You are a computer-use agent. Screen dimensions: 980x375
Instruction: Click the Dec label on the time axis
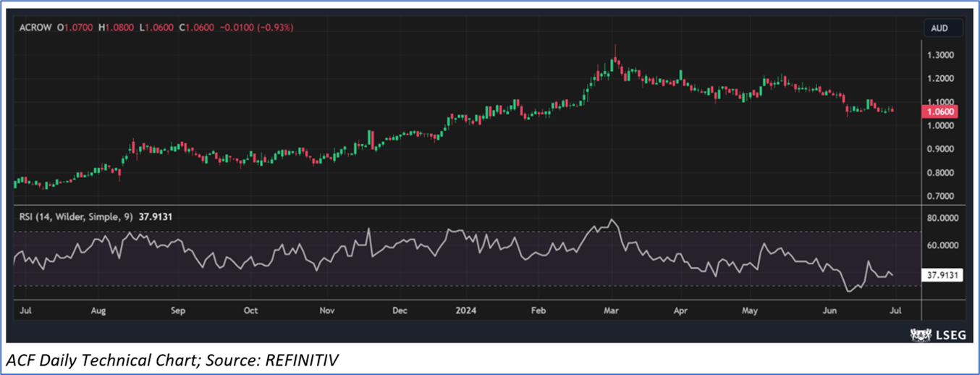(x=400, y=311)
